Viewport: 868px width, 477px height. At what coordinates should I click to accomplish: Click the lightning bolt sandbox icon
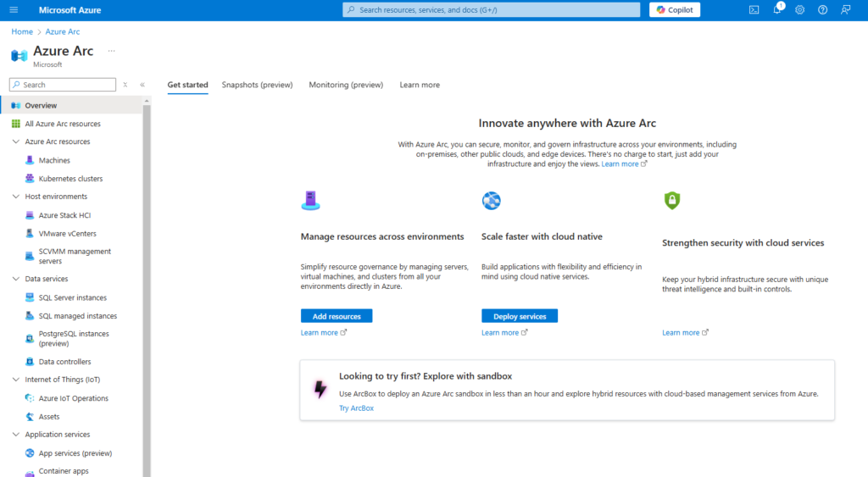coord(320,389)
